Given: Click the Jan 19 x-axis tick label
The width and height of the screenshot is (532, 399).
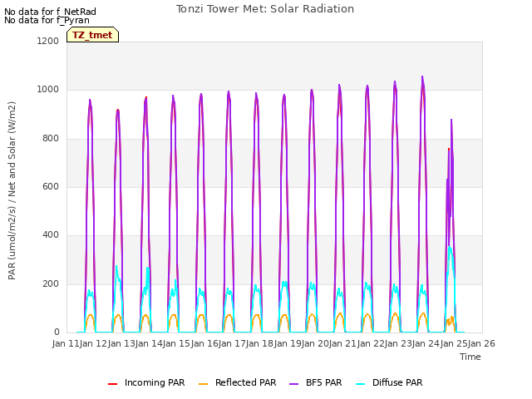Looking at the screenshot, I should click(x=288, y=343).
